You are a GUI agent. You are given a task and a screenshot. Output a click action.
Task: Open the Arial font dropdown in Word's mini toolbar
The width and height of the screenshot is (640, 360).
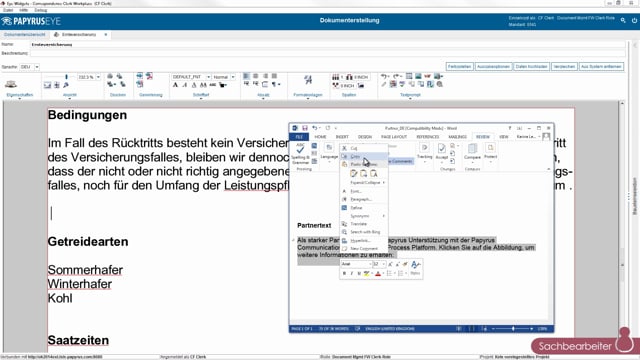[x=370, y=264]
